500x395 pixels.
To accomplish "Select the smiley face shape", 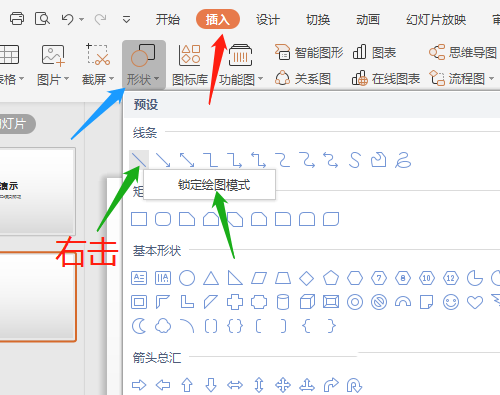I will click(x=451, y=302).
